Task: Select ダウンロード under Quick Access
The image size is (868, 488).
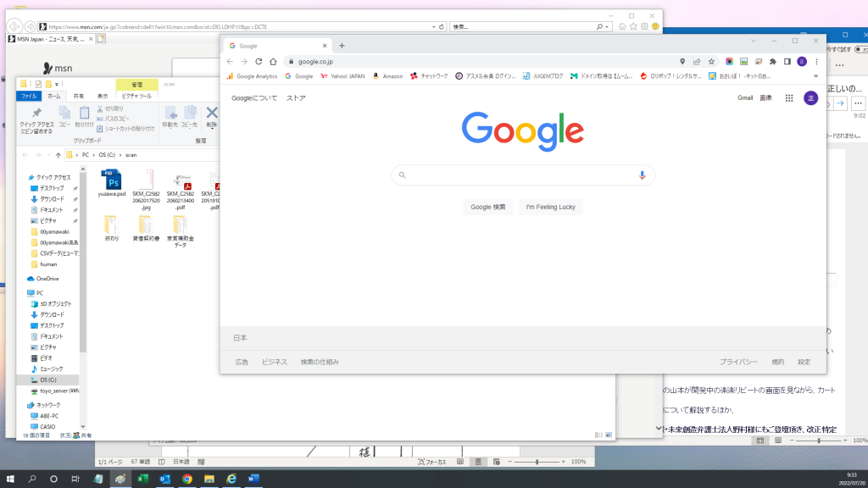Action: [x=52, y=199]
